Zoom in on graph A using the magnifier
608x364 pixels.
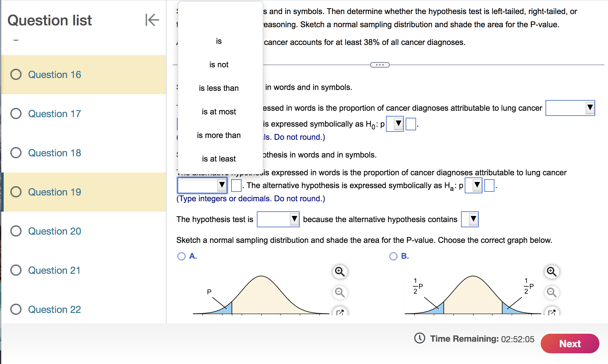(339, 271)
